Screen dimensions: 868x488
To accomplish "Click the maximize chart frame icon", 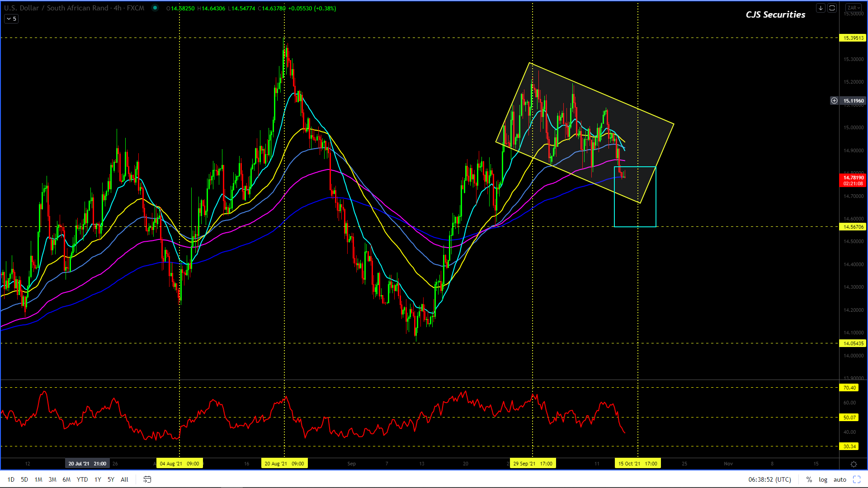I will (832, 8).
